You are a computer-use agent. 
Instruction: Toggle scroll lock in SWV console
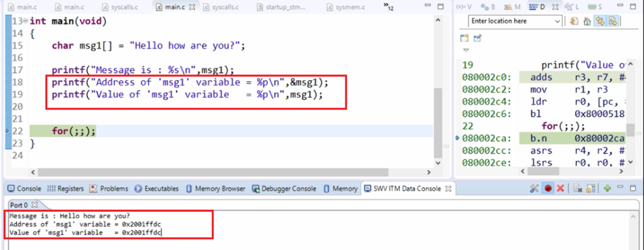[591, 189]
